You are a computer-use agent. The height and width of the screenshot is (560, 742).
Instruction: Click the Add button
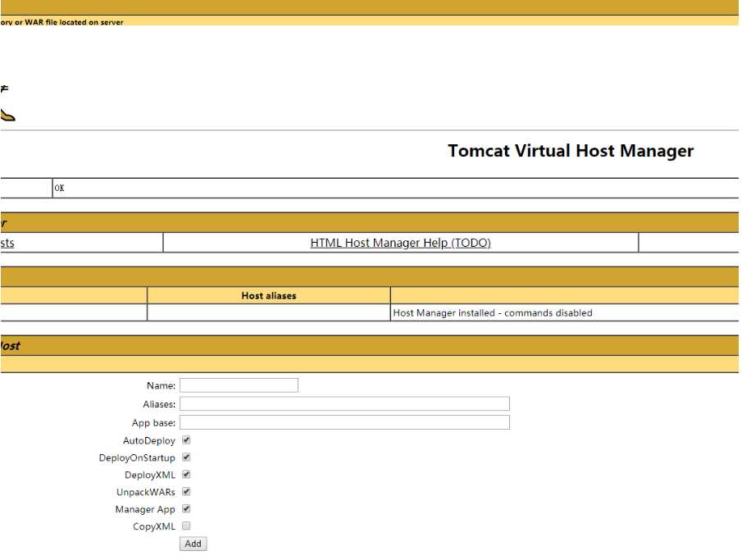193,544
